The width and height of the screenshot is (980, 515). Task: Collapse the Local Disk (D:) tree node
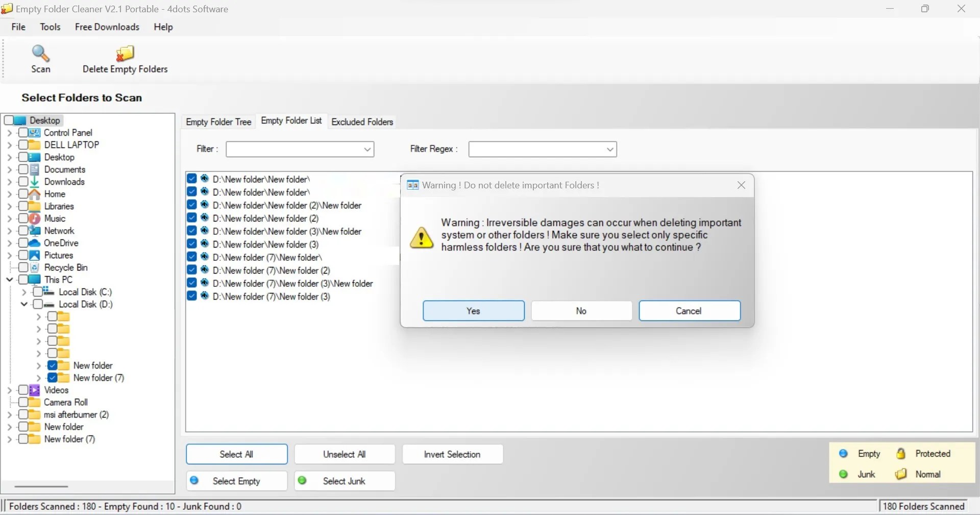(24, 305)
